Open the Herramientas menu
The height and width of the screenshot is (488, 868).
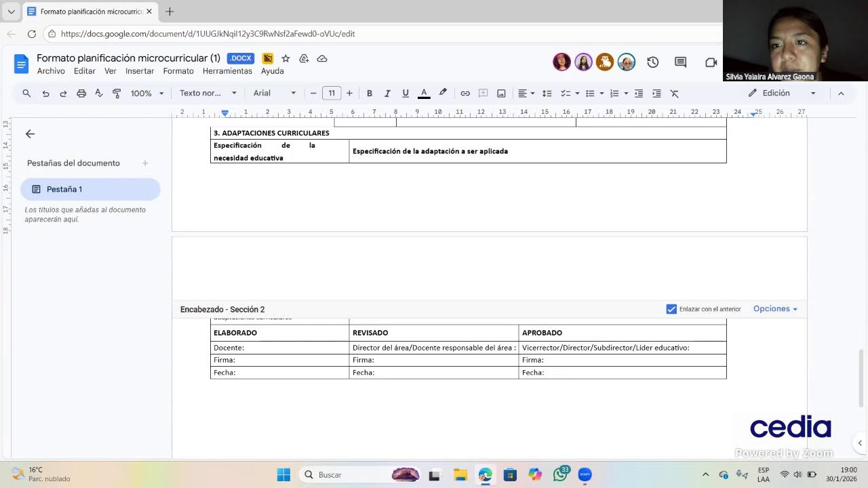click(227, 71)
